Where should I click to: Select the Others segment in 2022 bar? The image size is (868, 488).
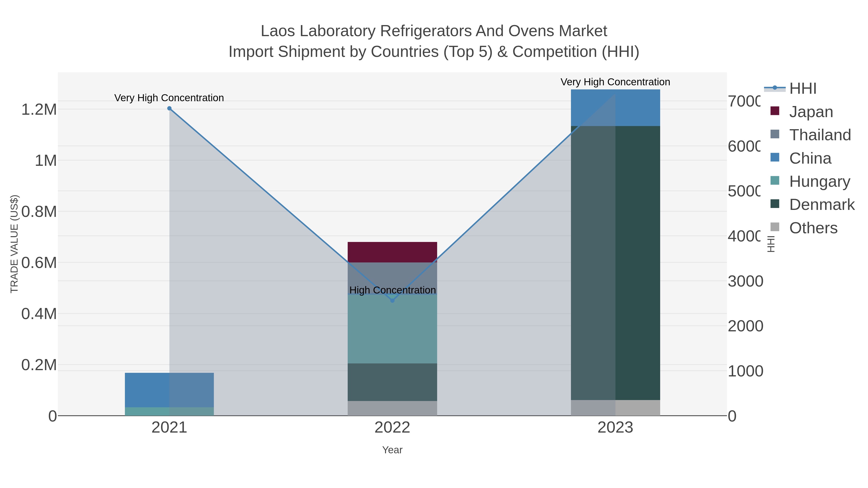(x=392, y=408)
